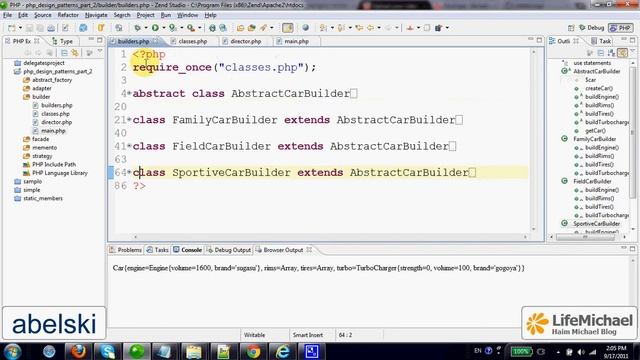Unfold FamilyCarBuilder class at line 21
The width and height of the screenshot is (640, 360).
[x=129, y=120]
